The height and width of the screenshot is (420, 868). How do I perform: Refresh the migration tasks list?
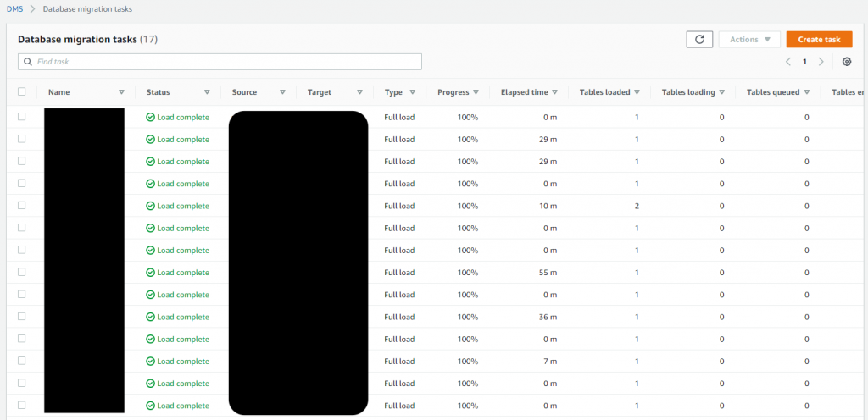(x=699, y=39)
